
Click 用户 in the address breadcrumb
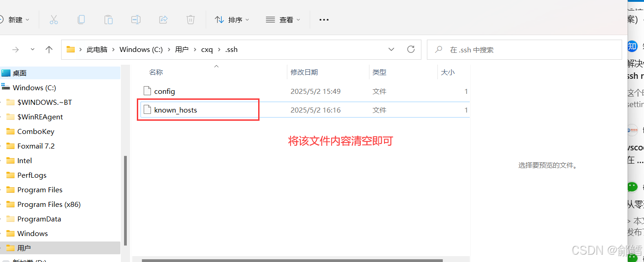(x=182, y=50)
